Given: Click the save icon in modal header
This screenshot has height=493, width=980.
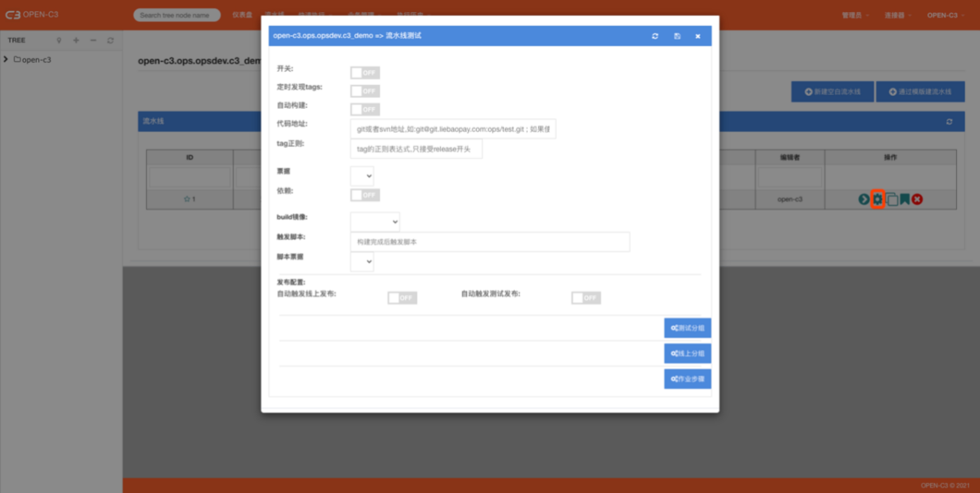Looking at the screenshot, I should [677, 36].
